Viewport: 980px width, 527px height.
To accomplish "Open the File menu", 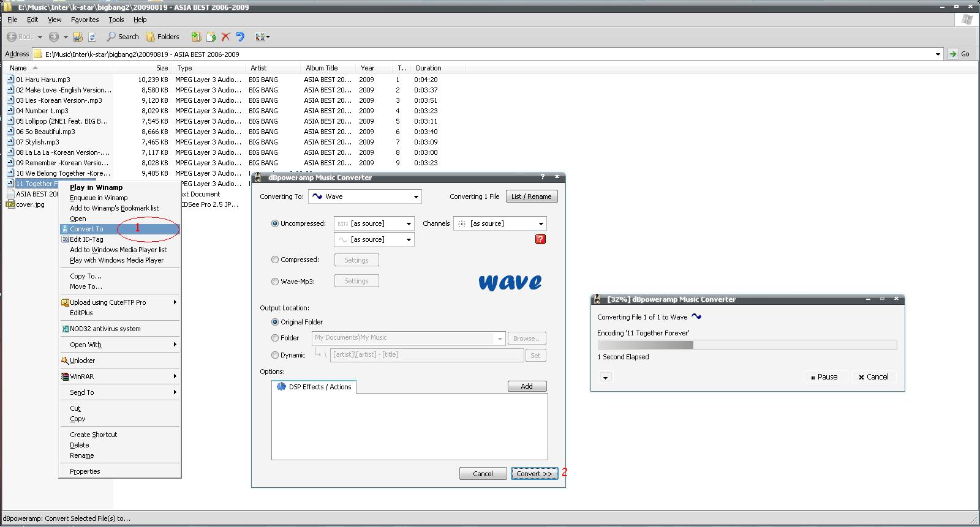I will click(12, 20).
